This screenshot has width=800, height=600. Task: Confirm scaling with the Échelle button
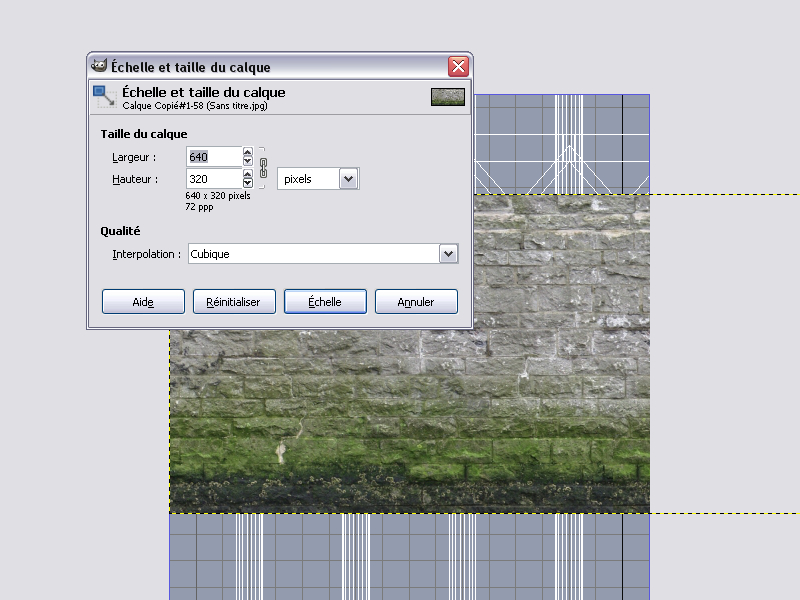coord(325,302)
